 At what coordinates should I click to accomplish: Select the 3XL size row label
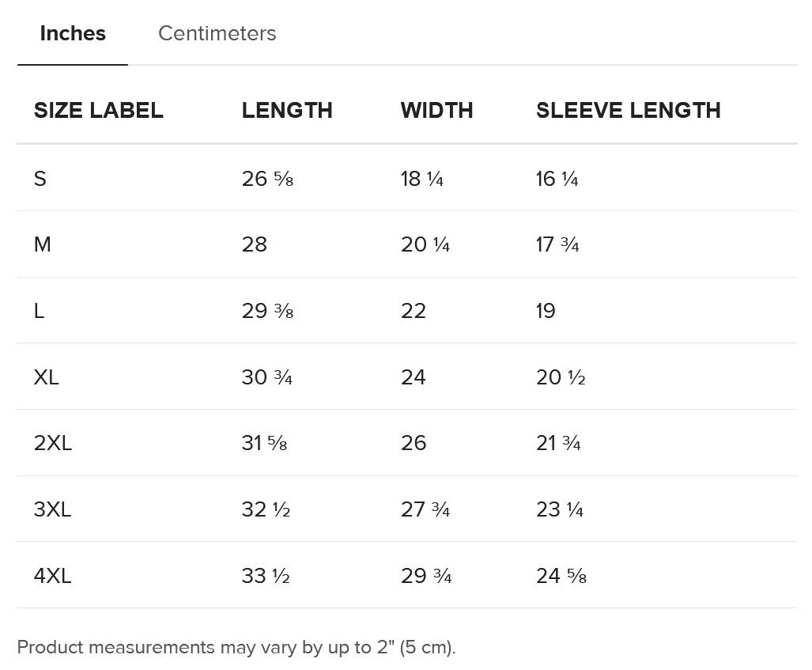coord(53,509)
